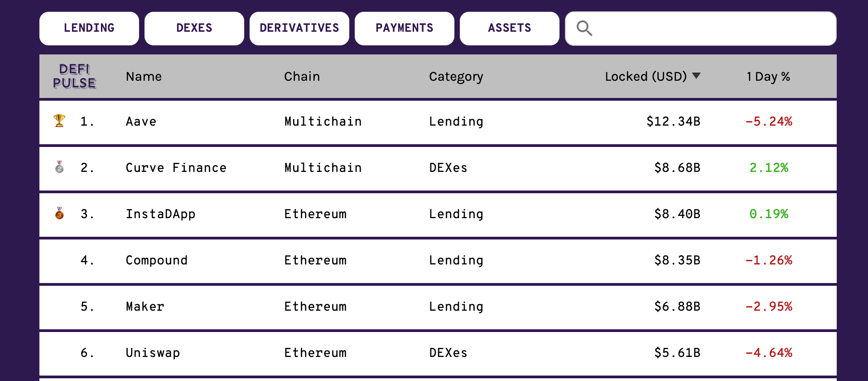Select the Lending category tab
This screenshot has width=868, height=381.
click(x=89, y=29)
